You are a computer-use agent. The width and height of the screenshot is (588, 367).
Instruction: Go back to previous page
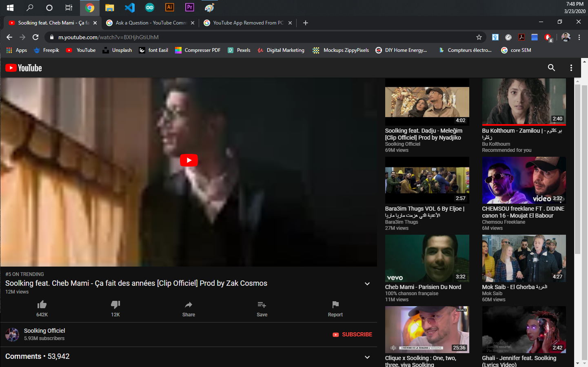(9, 37)
